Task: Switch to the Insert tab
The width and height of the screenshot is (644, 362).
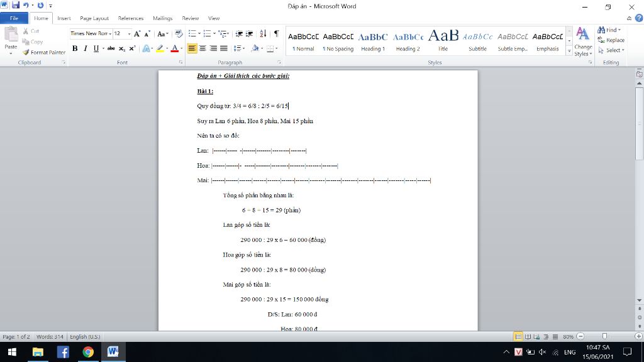Action: pos(64,18)
